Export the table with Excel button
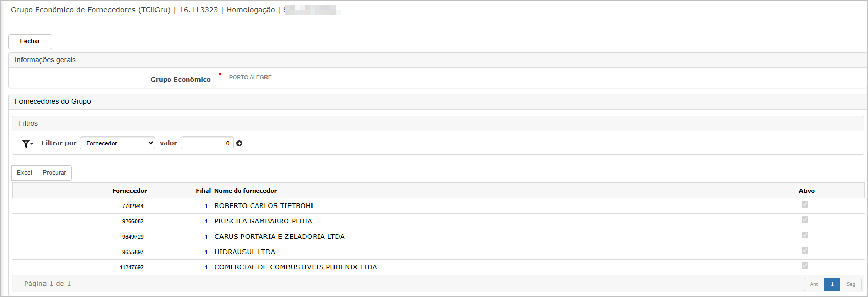Viewport: 868px width, 297px height. [25, 173]
